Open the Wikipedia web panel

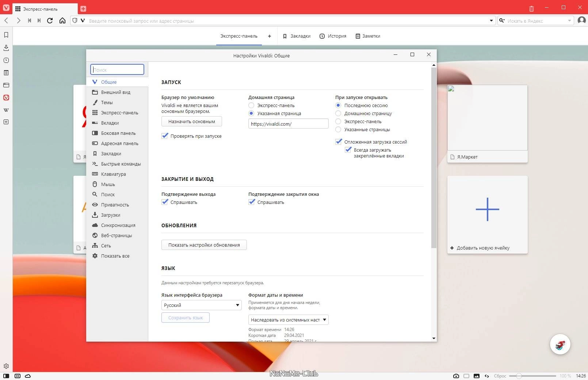[6, 110]
